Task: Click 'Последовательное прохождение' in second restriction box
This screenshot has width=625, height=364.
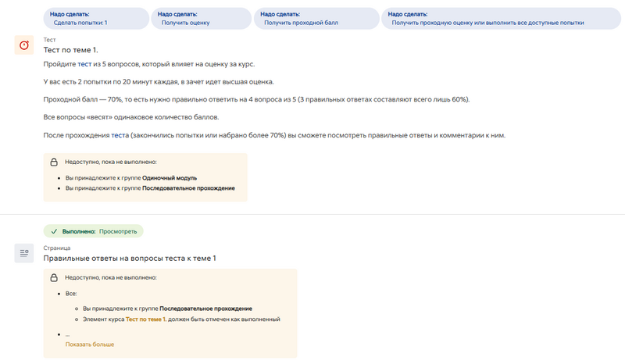Action: (207, 309)
